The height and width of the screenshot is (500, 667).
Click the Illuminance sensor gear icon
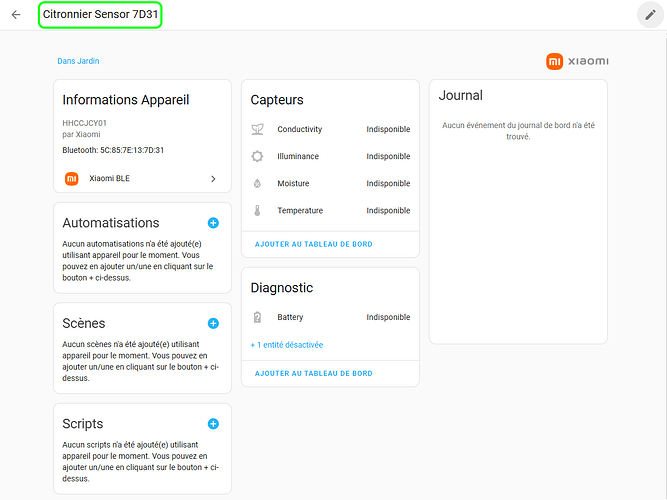(257, 156)
